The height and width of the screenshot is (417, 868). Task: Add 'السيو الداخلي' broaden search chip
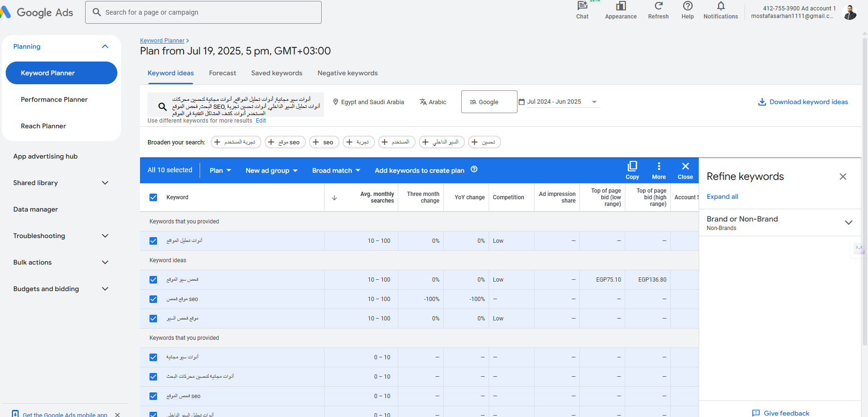(442, 142)
